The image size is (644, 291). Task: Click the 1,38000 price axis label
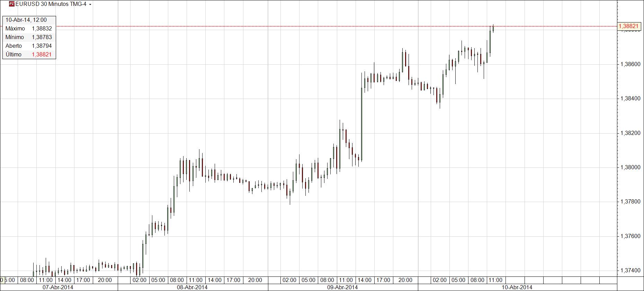point(630,167)
